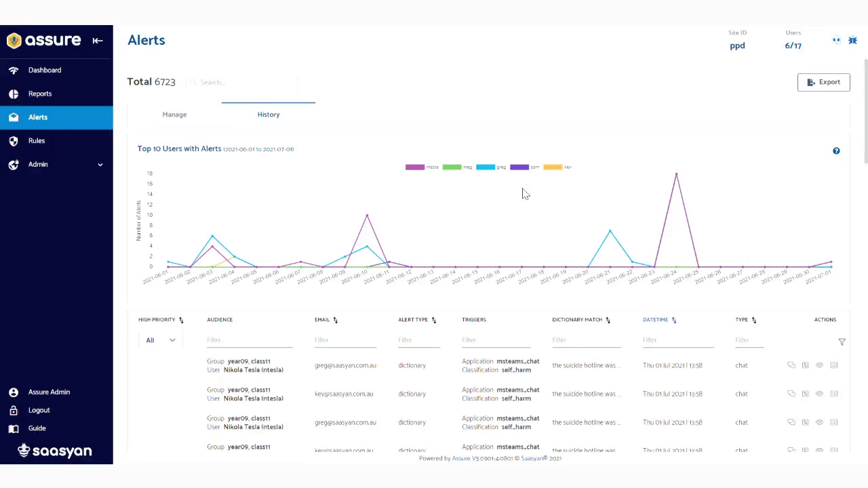This screenshot has width=868, height=488.
Task: Click the bug report icon
Action: tap(852, 41)
